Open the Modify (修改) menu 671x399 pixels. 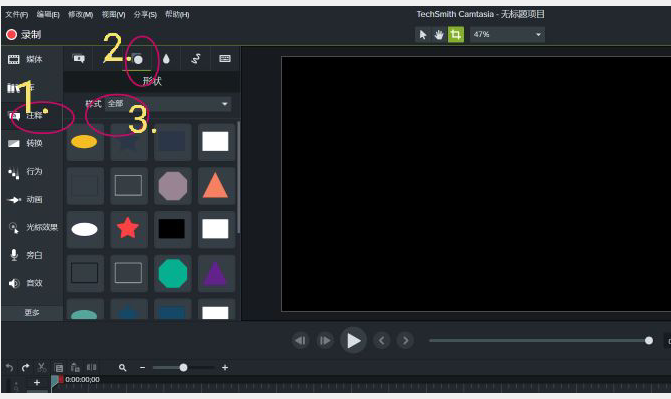[80, 15]
